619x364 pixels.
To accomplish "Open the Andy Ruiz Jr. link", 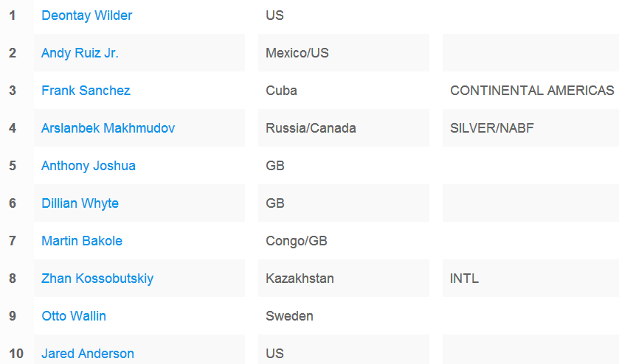I will click(80, 53).
